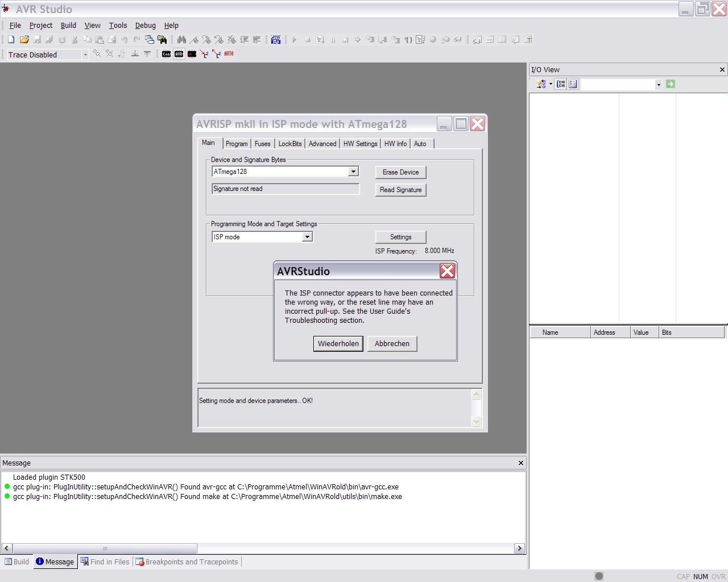This screenshot has height=582, width=728.
Task: Close the AVRStudio error dialog
Action: coord(447,271)
